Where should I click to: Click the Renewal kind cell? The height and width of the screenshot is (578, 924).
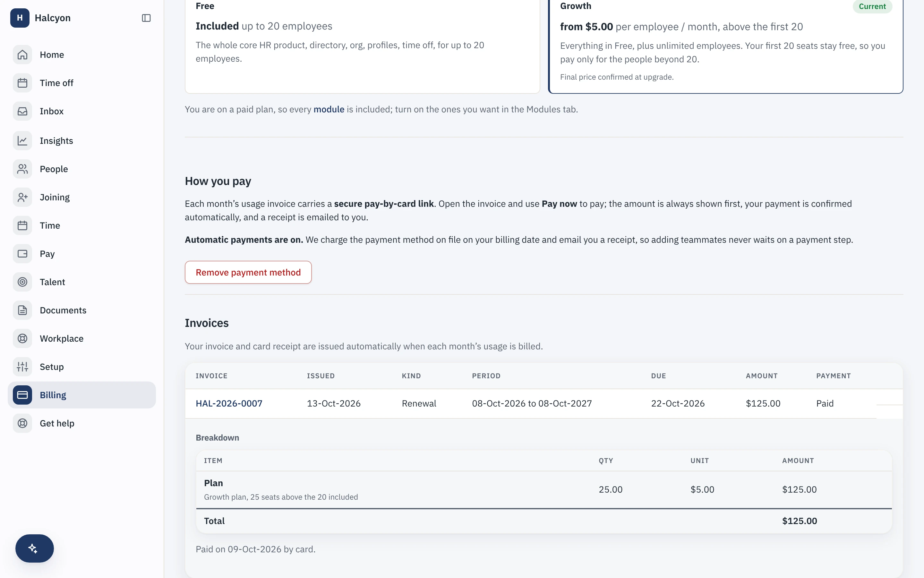coord(419,403)
